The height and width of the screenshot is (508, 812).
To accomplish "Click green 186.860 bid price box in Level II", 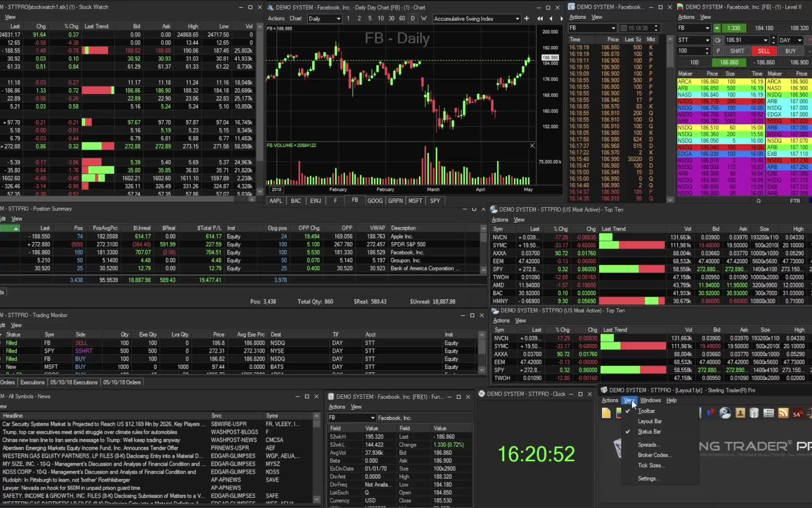I will tap(728, 62).
